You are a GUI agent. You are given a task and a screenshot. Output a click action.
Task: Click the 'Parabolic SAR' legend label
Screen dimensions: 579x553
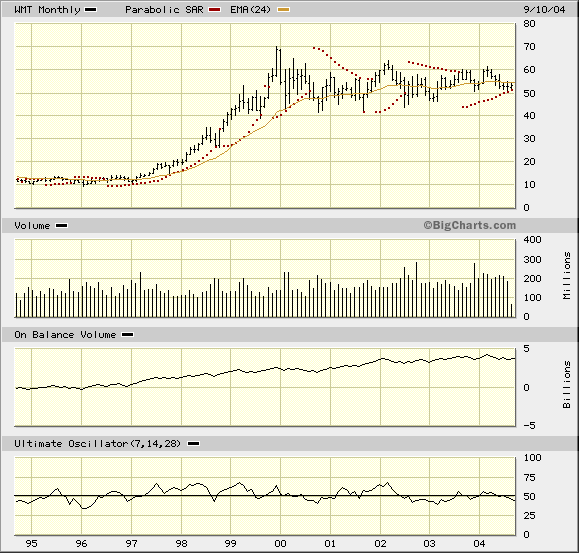tap(164, 10)
